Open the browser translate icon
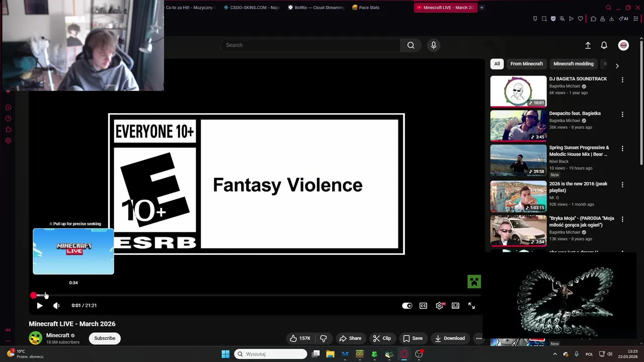 562,19
